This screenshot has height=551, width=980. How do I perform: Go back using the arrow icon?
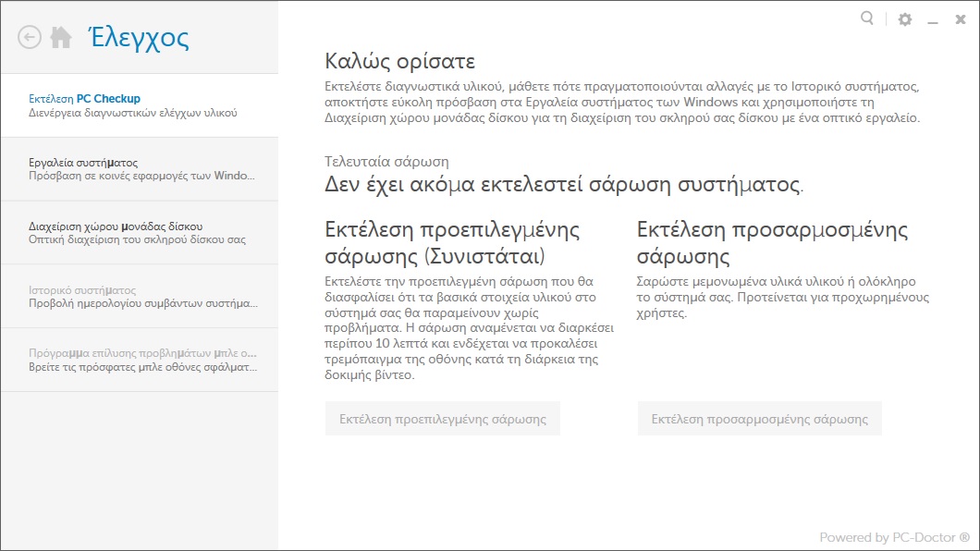(30, 38)
